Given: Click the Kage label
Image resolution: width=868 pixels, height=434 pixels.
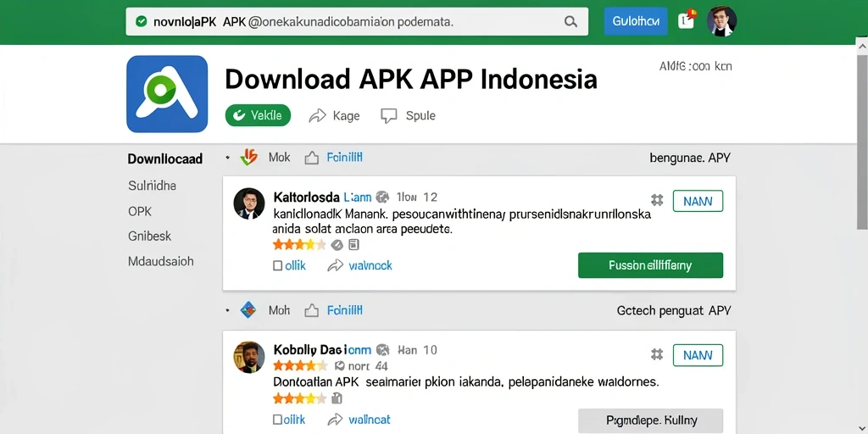Looking at the screenshot, I should click(347, 115).
